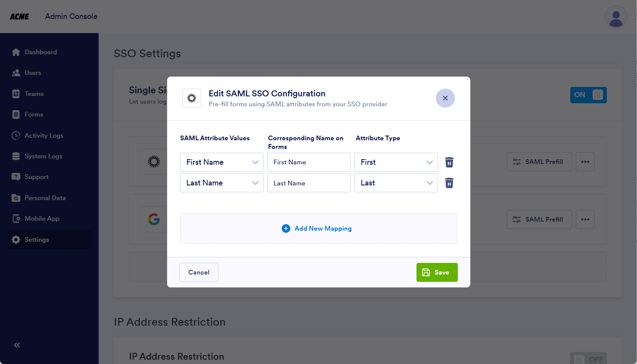This screenshot has width=637, height=364.
Task: Click the ACME logo
Action: (19, 17)
